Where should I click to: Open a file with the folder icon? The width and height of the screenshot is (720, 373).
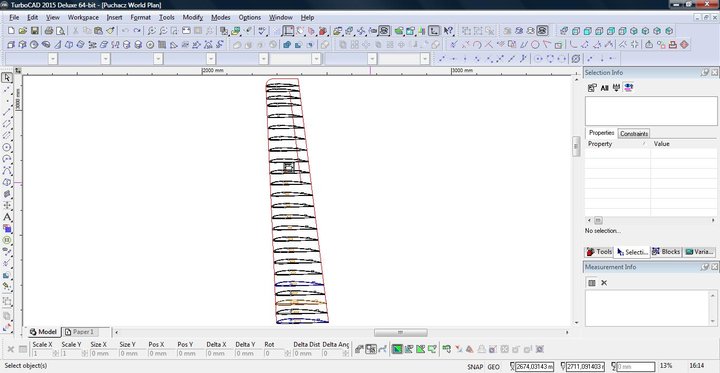(23, 31)
